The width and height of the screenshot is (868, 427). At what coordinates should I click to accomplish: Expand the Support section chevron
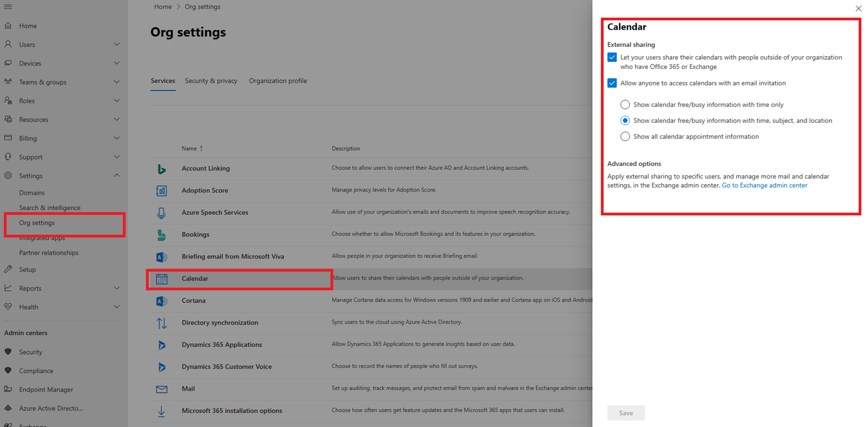tap(116, 156)
